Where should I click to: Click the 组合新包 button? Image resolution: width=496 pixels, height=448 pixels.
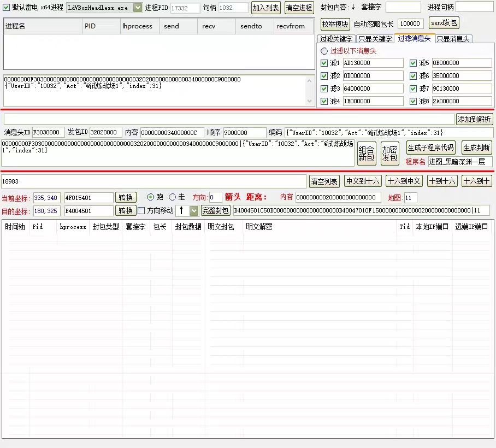[367, 154]
